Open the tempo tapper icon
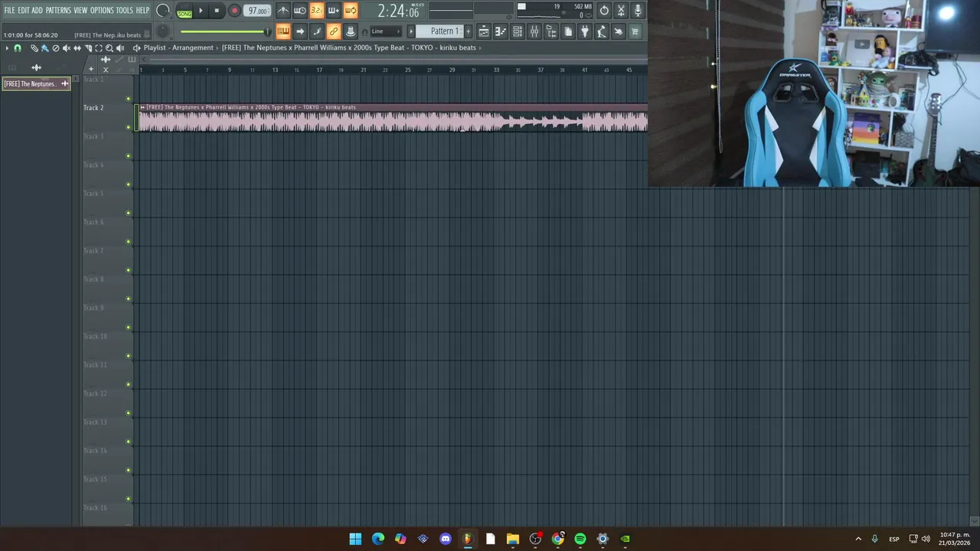Image resolution: width=980 pixels, height=551 pixels. point(602,31)
